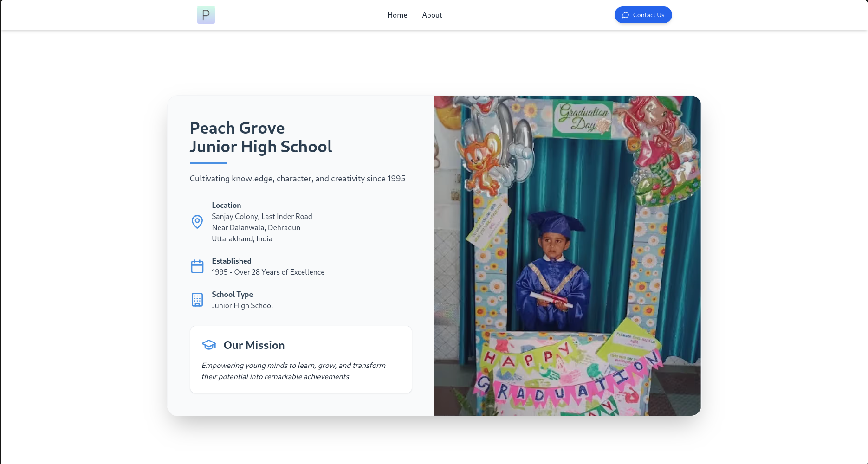Click the building icon beside School Type

197,300
